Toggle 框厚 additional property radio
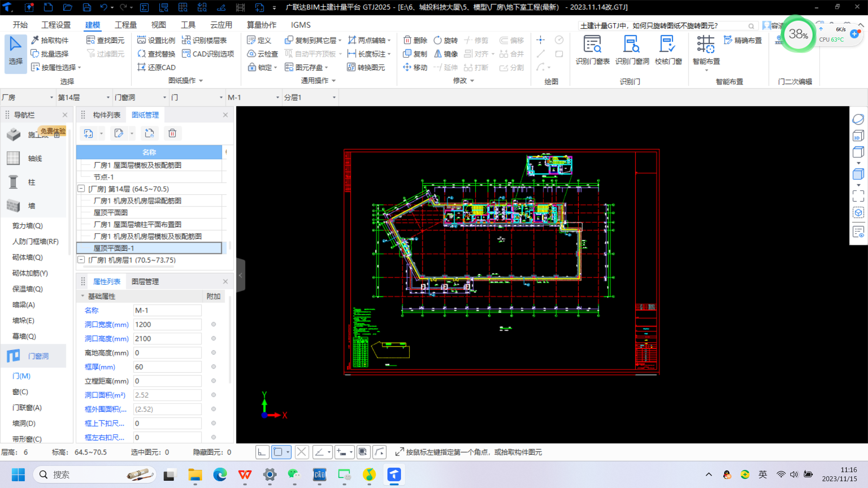868x488 pixels. (213, 366)
